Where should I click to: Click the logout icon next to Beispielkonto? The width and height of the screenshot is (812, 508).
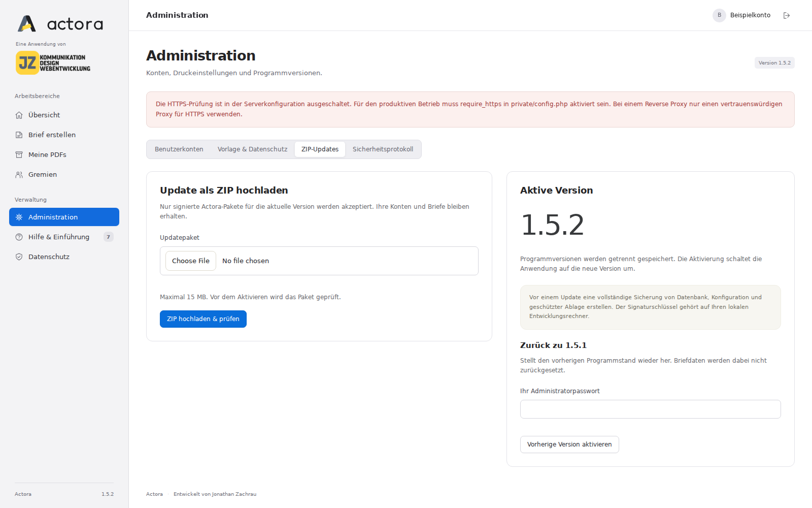(787, 16)
